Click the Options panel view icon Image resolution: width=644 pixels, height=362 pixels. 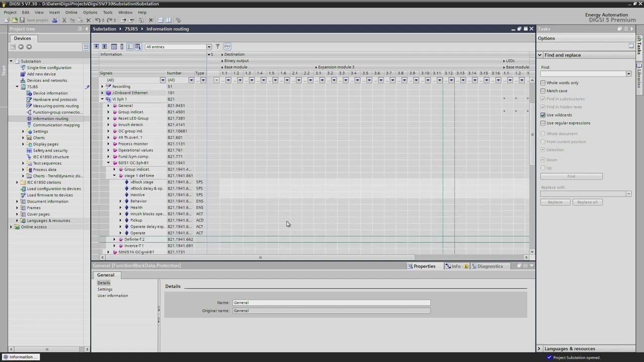pos(631,46)
